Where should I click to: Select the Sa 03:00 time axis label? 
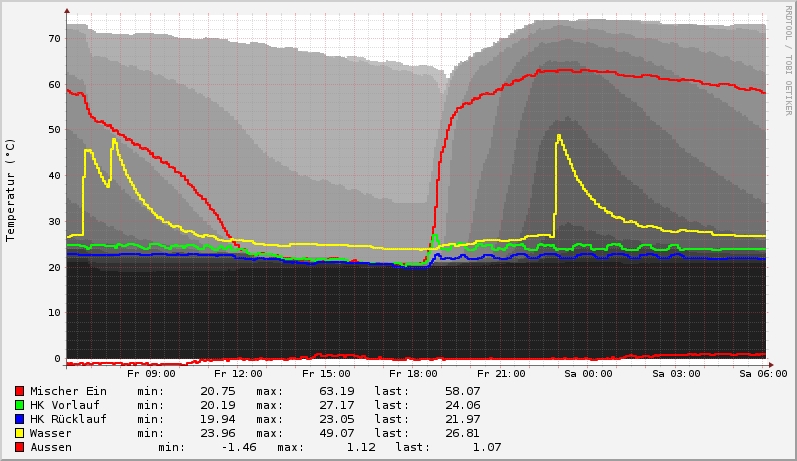point(676,374)
